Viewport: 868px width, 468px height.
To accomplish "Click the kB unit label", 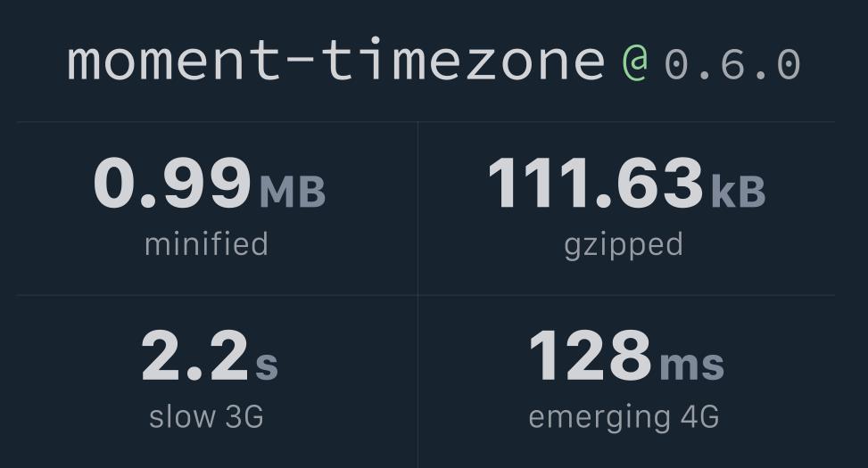I will pos(738,193).
